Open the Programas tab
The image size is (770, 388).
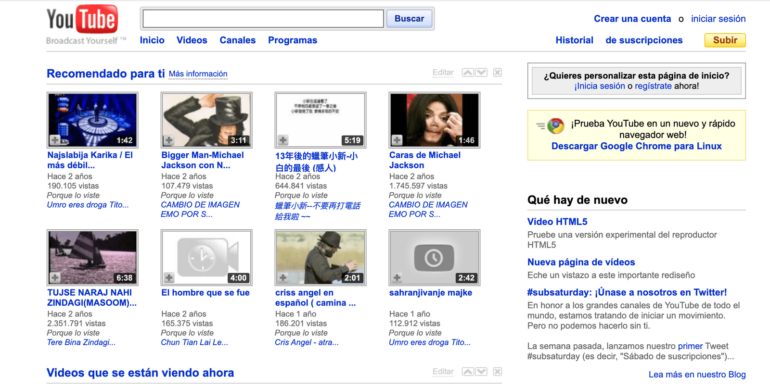(x=292, y=40)
